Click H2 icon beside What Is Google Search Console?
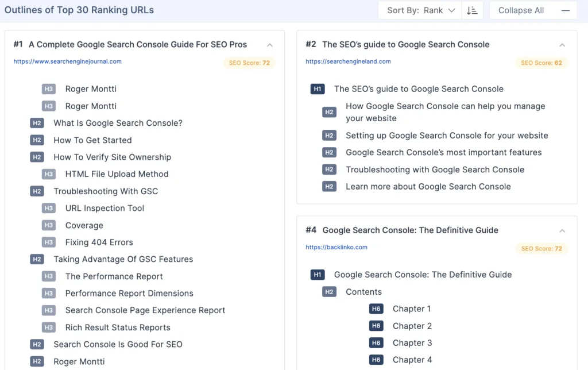 point(37,123)
